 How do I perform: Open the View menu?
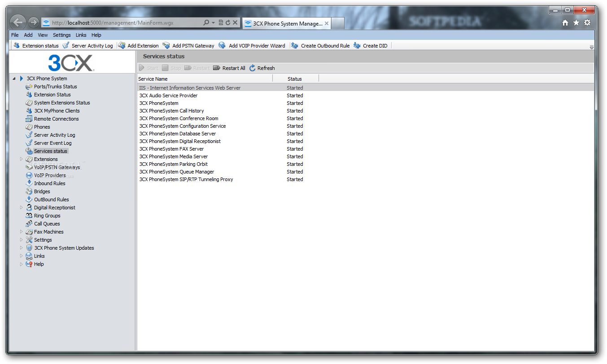[x=43, y=35]
